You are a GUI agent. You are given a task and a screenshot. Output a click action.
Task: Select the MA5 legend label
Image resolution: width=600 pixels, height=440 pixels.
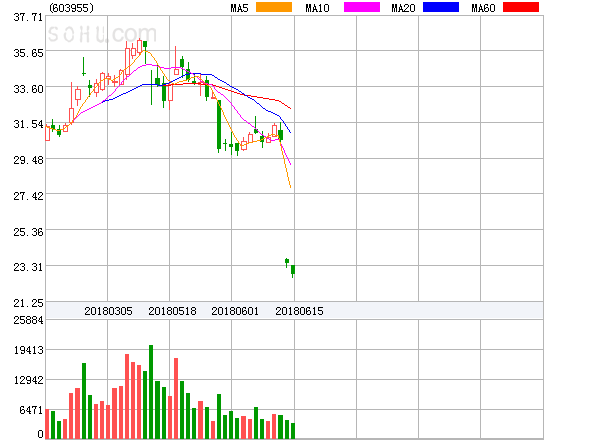coord(239,8)
